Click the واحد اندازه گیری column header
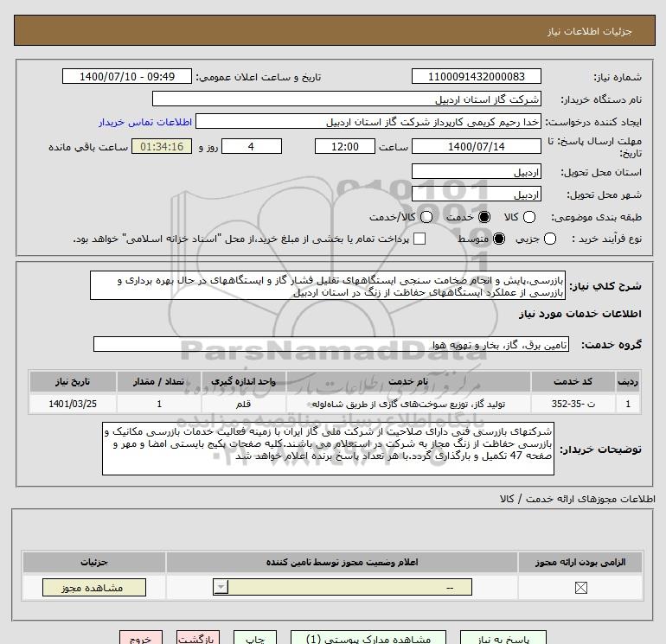The height and width of the screenshot is (644, 666). click(x=243, y=381)
